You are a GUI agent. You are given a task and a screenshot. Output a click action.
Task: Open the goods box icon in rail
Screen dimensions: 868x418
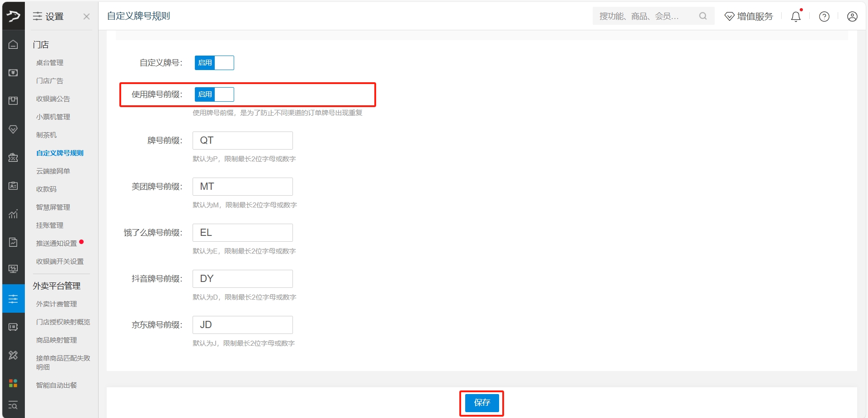[13, 101]
